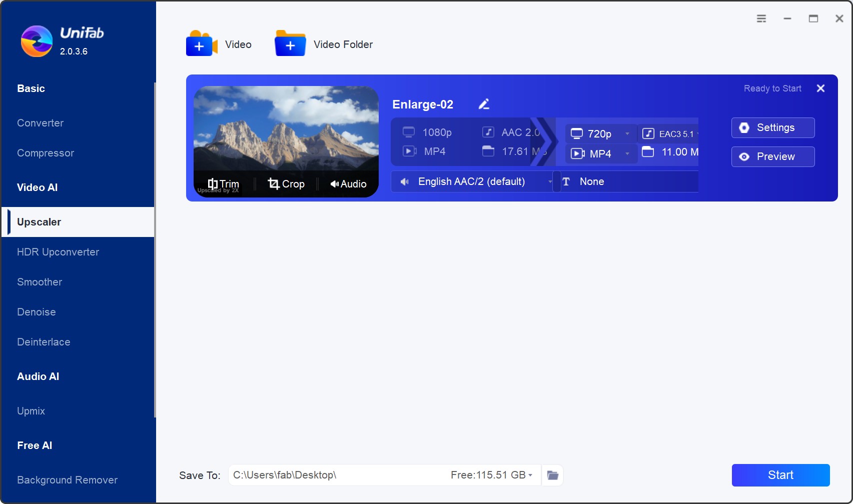Click the Add Video icon
853x504 pixels.
coord(202,43)
